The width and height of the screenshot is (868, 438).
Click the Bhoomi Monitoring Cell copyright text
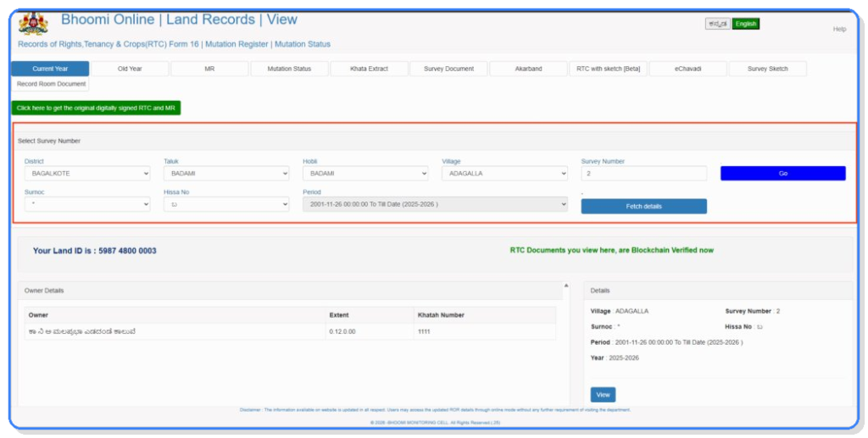[x=435, y=423]
